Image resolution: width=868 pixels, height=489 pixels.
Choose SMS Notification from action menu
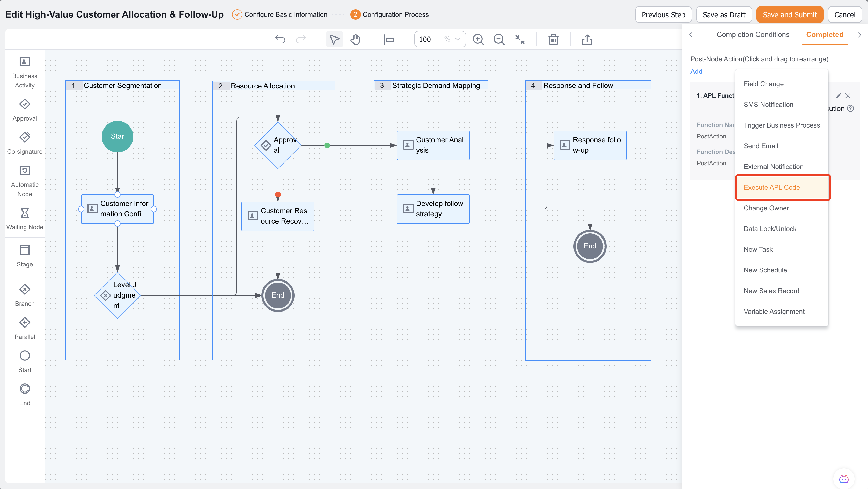point(782,105)
